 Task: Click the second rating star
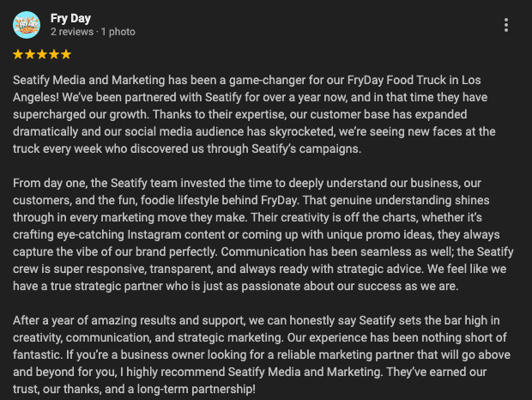click(x=31, y=54)
